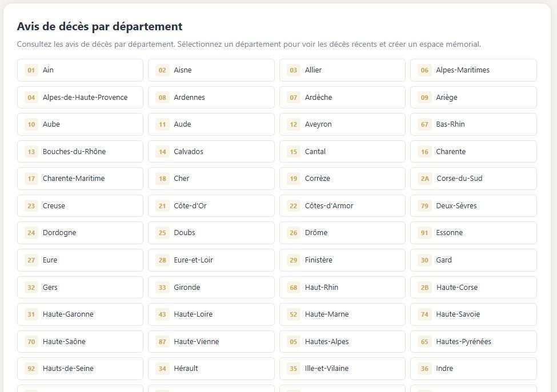Select the Aisne department
The width and height of the screenshot is (557, 392).
[x=211, y=70]
